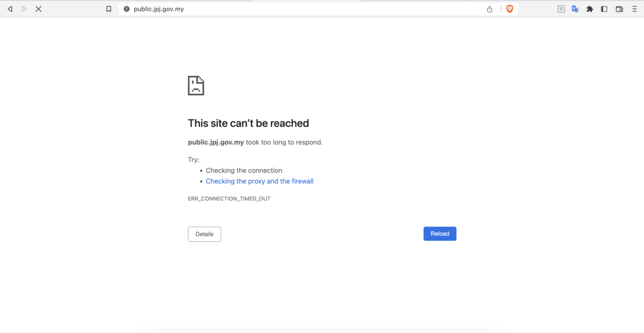The height and width of the screenshot is (333, 644).
Task: Toggle the browser sidebar
Action: click(x=604, y=9)
